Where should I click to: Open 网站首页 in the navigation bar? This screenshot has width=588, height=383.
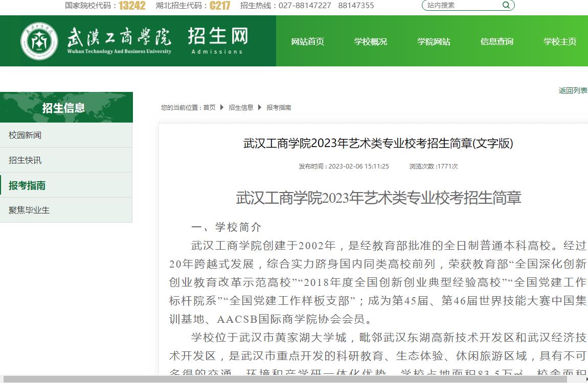tap(307, 41)
